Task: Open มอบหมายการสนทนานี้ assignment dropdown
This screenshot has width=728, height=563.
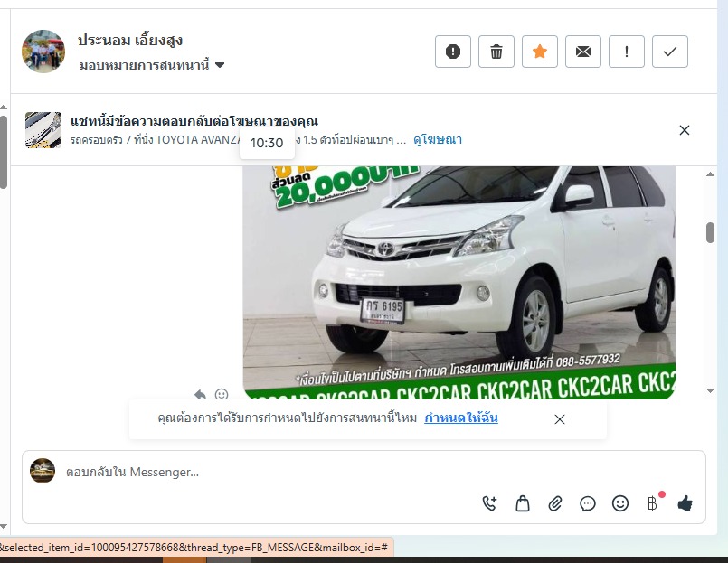Action: (x=152, y=65)
